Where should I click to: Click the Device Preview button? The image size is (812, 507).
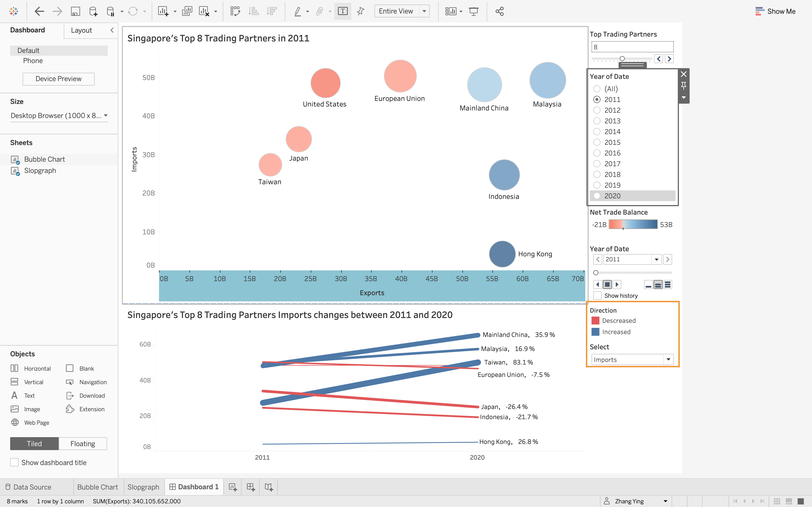(x=58, y=79)
